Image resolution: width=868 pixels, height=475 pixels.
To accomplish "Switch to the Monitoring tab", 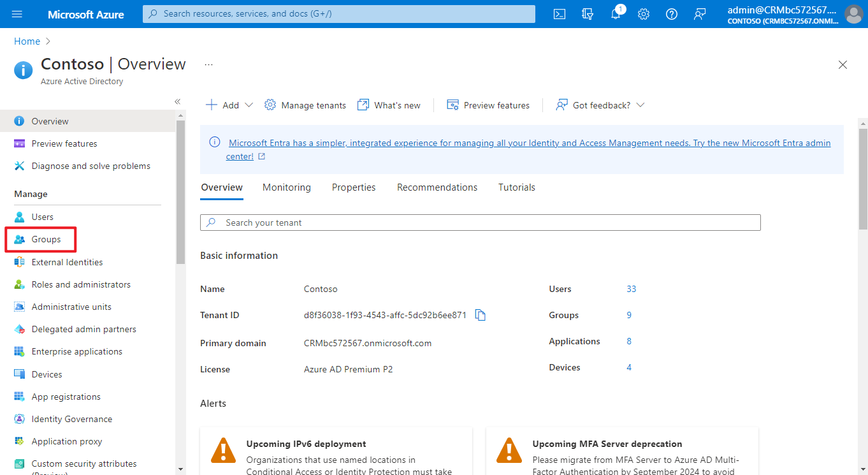I will pyautogui.click(x=286, y=187).
